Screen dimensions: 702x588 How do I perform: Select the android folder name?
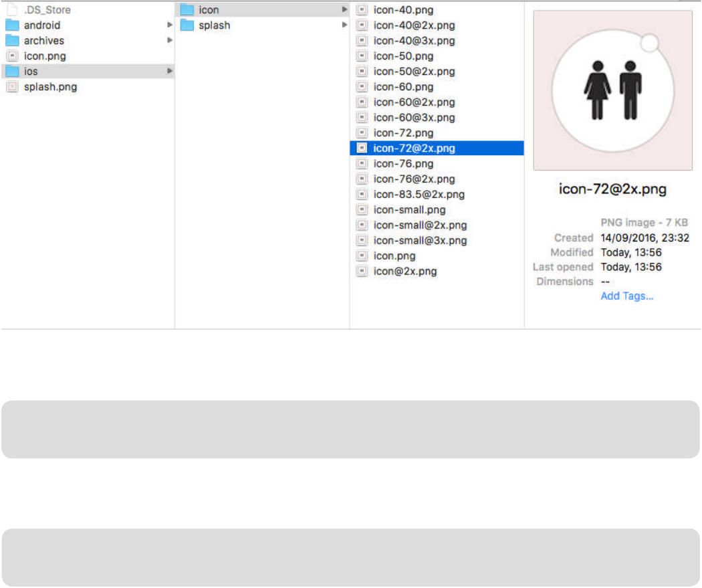click(42, 25)
